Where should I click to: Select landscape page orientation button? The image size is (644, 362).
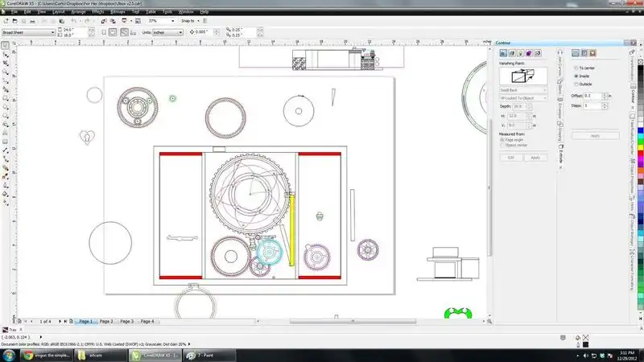[x=111, y=32]
